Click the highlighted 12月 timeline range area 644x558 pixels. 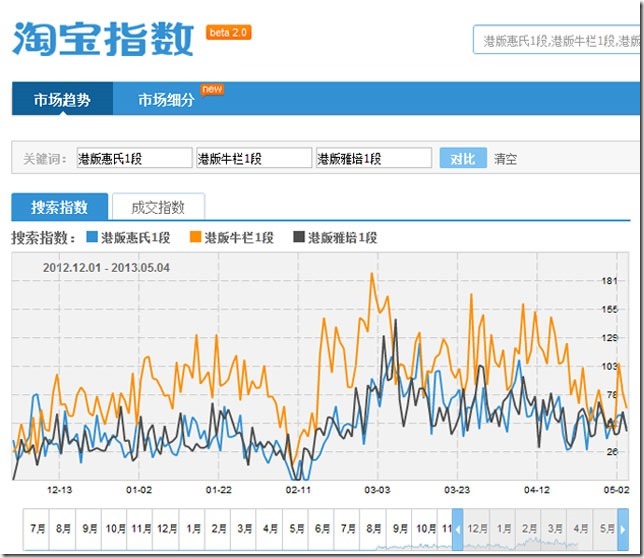coord(478,529)
